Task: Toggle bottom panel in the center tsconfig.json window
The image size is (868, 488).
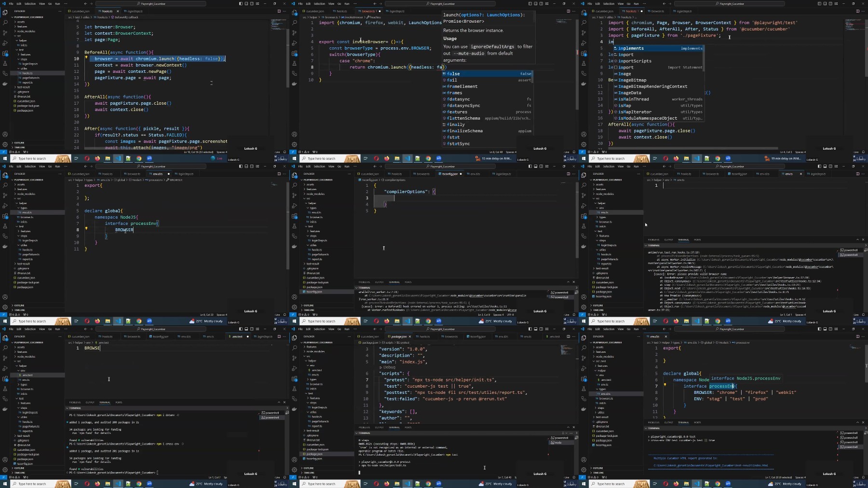Action: click(535, 166)
